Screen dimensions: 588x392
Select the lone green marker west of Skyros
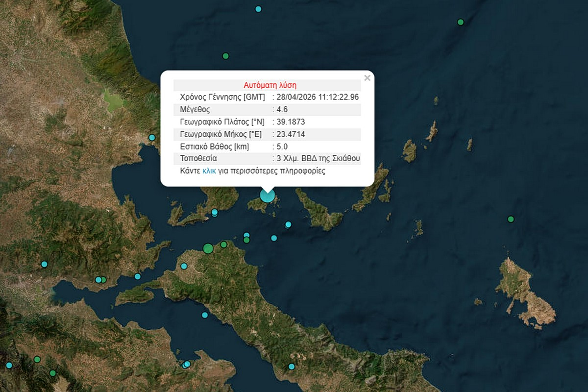(x=511, y=219)
